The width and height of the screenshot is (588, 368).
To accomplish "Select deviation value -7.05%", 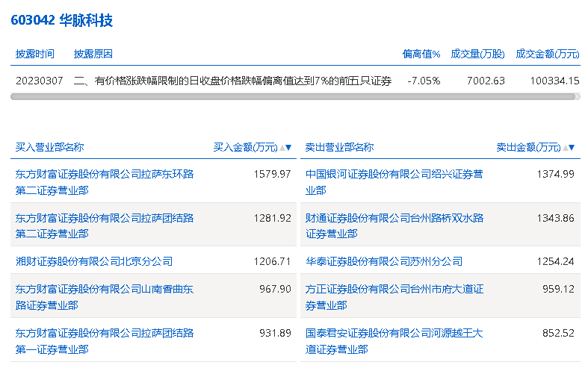I will (x=424, y=81).
